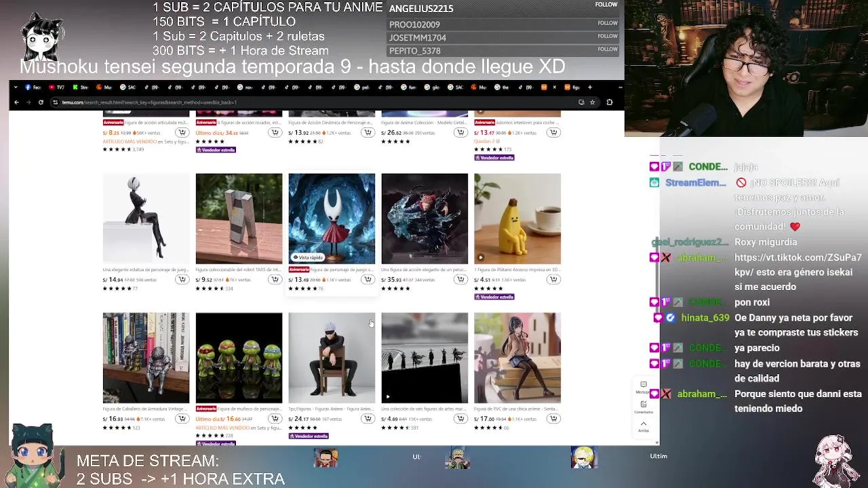Switch to the nov browser tab
Viewport: 868px width, 488px height.
pyautogui.click(x=244, y=87)
